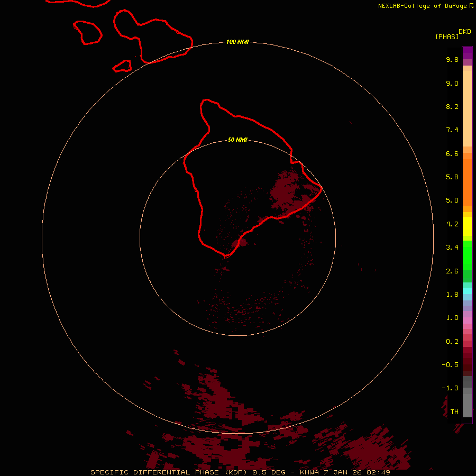Click the 2.6 scale value
The width and height of the screenshot is (476, 476).
click(x=452, y=271)
